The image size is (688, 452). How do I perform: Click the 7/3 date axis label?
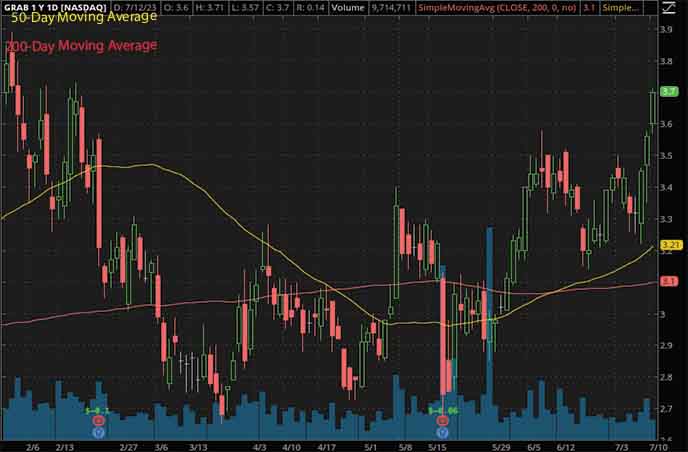click(621, 447)
